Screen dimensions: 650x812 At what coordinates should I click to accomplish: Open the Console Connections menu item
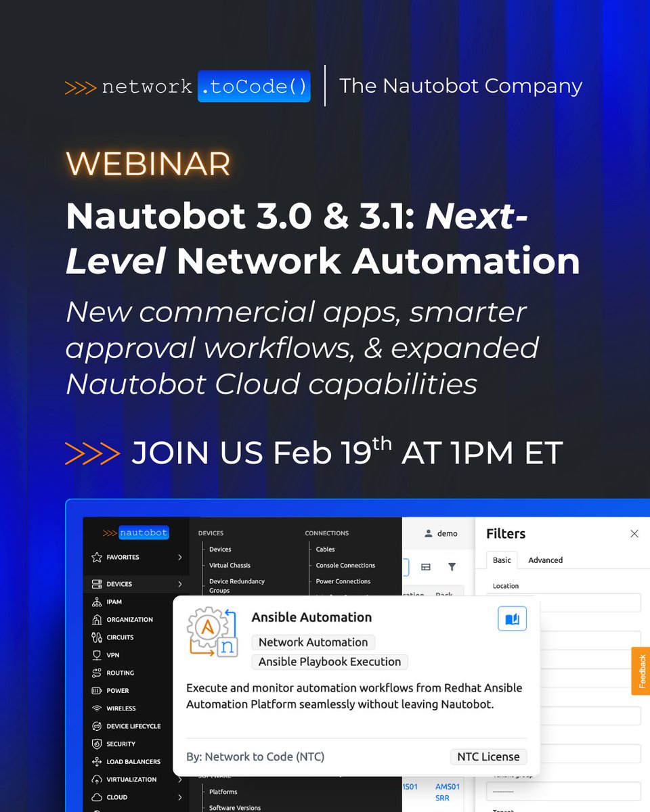(x=345, y=565)
